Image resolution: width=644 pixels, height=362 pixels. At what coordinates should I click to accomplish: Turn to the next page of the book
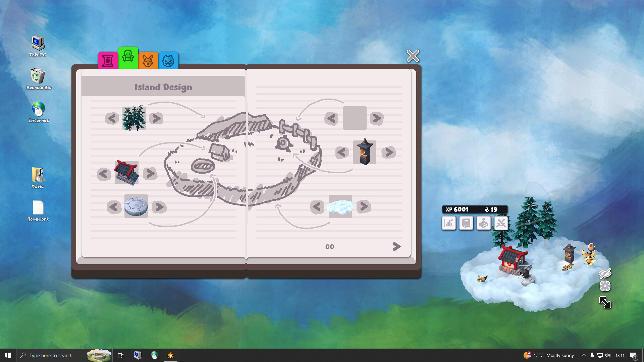tap(396, 246)
